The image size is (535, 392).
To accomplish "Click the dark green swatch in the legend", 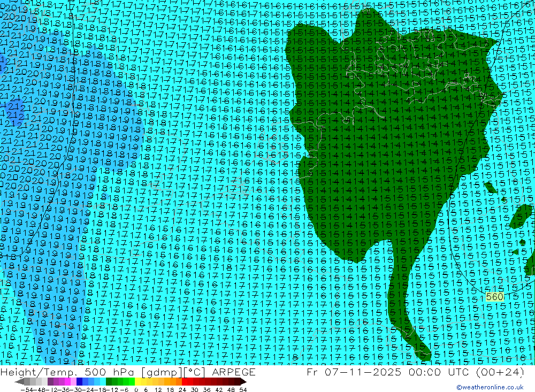I will [109, 381].
